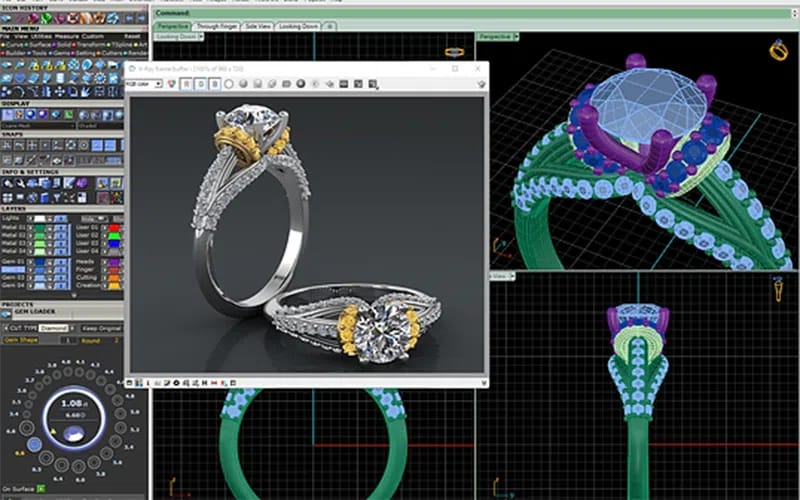Select the highlighted blue gem size circle
Viewport: 800px width, 500px height.
point(34,443)
